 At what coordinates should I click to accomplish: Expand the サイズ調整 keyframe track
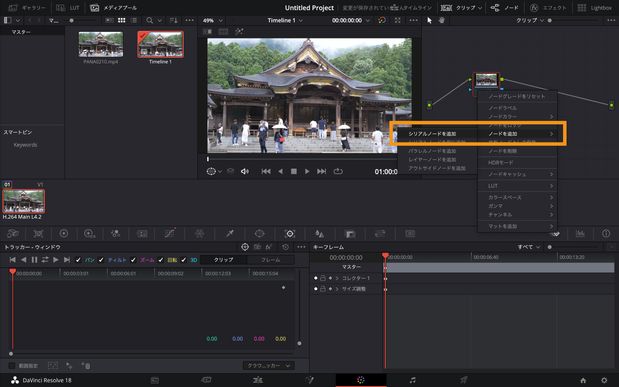337,289
